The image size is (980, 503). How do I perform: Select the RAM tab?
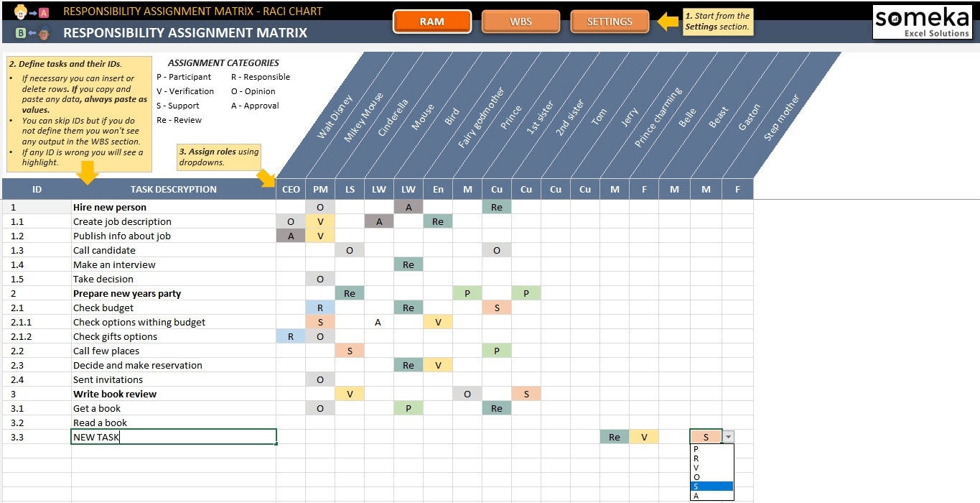(431, 22)
